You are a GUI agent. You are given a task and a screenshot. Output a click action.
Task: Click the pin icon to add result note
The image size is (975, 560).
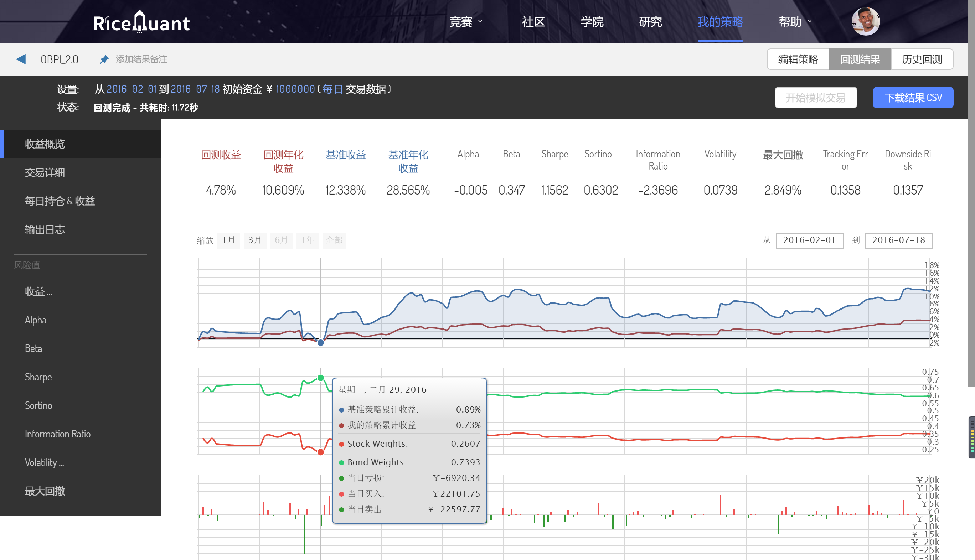coord(104,59)
